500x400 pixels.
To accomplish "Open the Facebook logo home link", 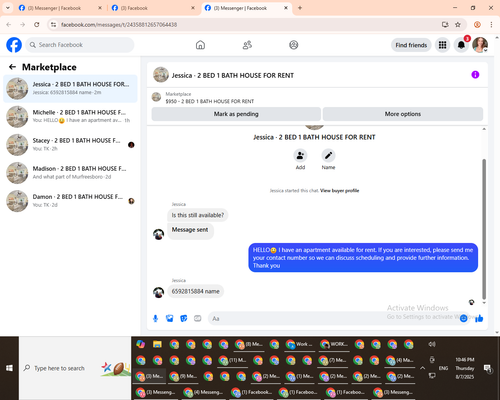I will 14,45.
